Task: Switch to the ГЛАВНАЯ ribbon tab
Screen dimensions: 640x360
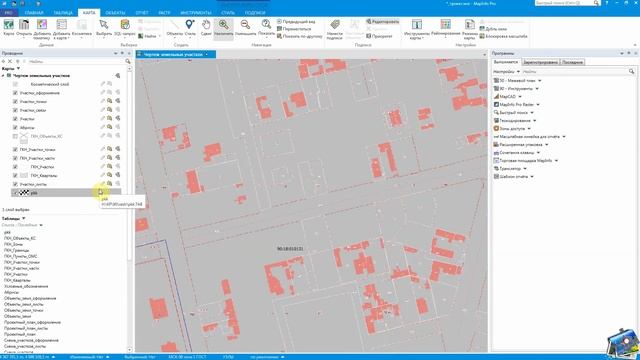Action: [x=34, y=13]
